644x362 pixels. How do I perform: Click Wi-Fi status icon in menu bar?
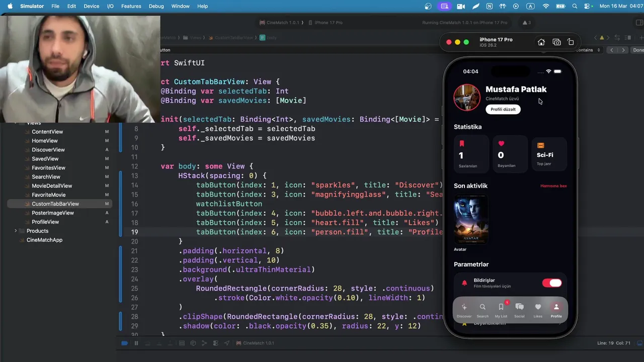pos(546,6)
